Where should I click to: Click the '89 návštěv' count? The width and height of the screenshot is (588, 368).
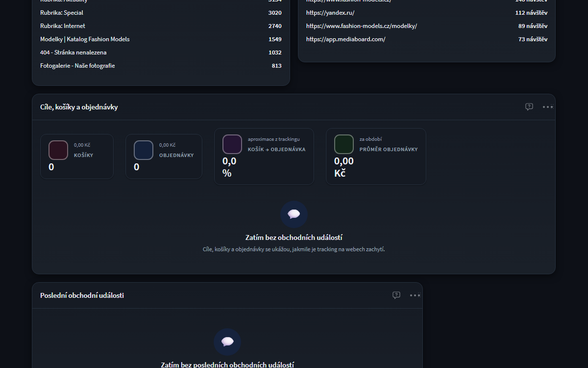(533, 26)
